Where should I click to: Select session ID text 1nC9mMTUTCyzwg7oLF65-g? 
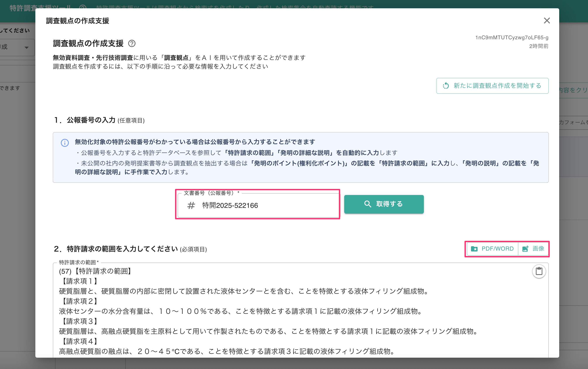512,37
